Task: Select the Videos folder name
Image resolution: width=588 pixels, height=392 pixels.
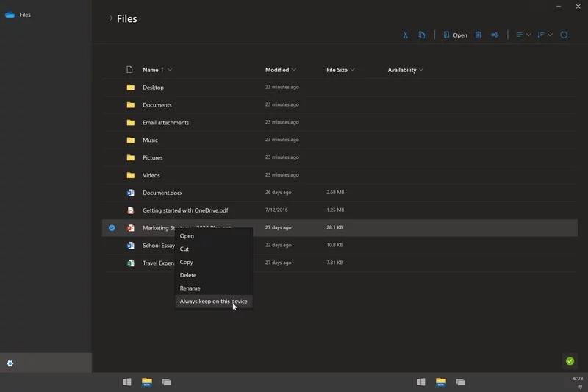Action: (151, 175)
